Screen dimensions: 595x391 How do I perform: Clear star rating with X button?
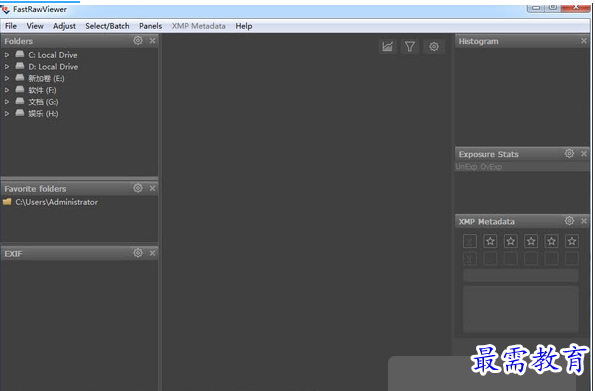click(x=470, y=241)
